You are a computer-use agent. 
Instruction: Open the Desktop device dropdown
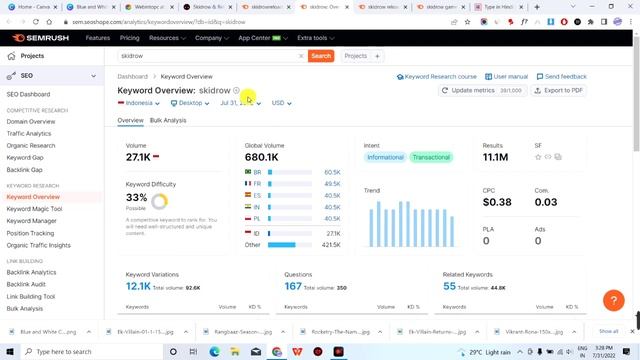[x=190, y=103]
